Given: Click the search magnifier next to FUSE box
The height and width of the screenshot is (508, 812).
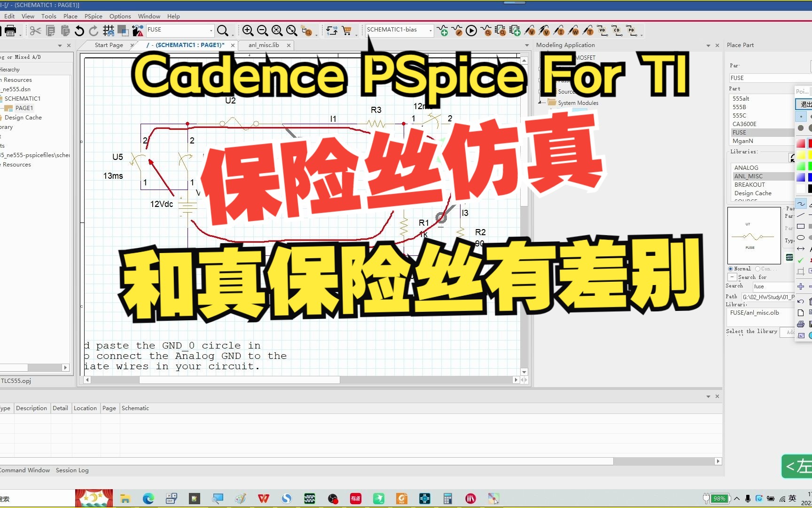Looking at the screenshot, I should [223, 31].
